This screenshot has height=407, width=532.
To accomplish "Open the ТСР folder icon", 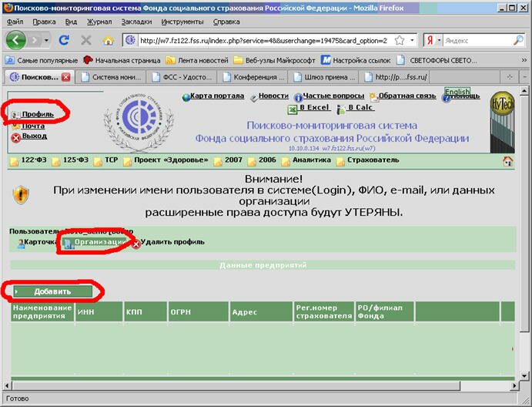I will coord(98,161).
